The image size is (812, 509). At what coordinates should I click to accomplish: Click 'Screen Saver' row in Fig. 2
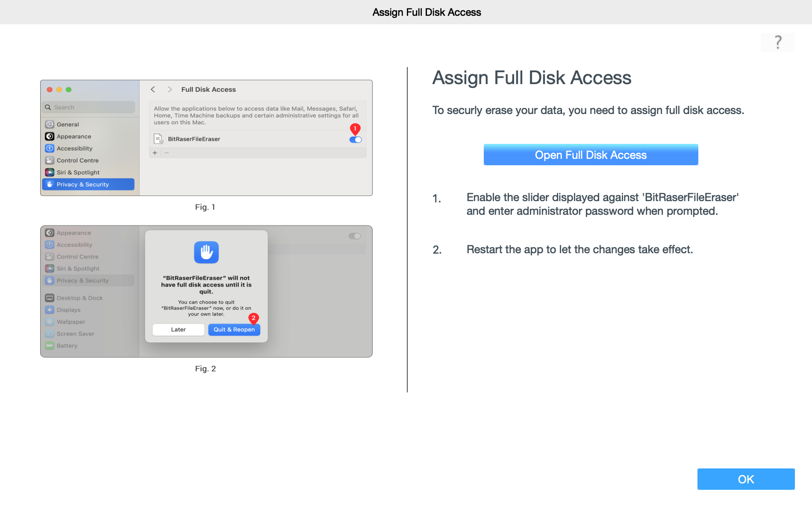coord(88,334)
